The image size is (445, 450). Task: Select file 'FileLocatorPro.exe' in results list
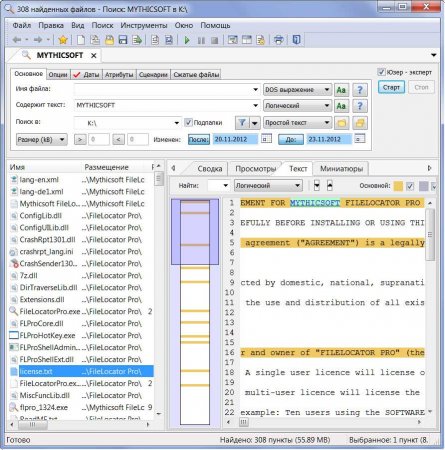pyautogui.click(x=81, y=312)
